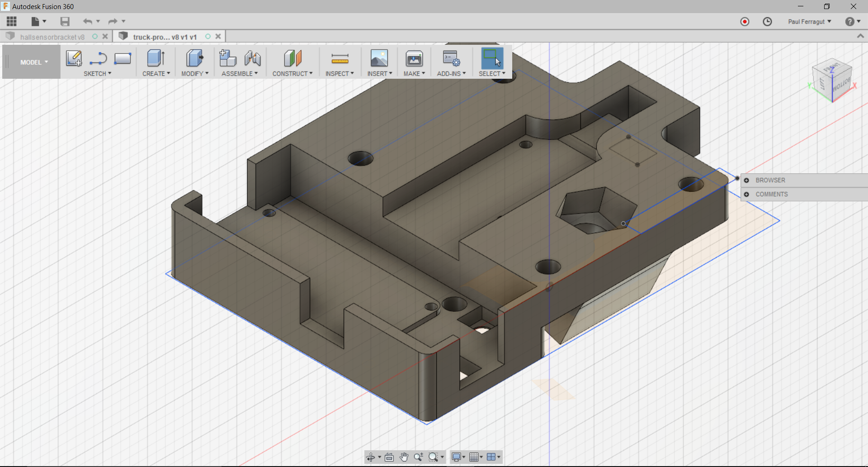Open Display Settings monitor icon
The width and height of the screenshot is (868, 467).
456,457
